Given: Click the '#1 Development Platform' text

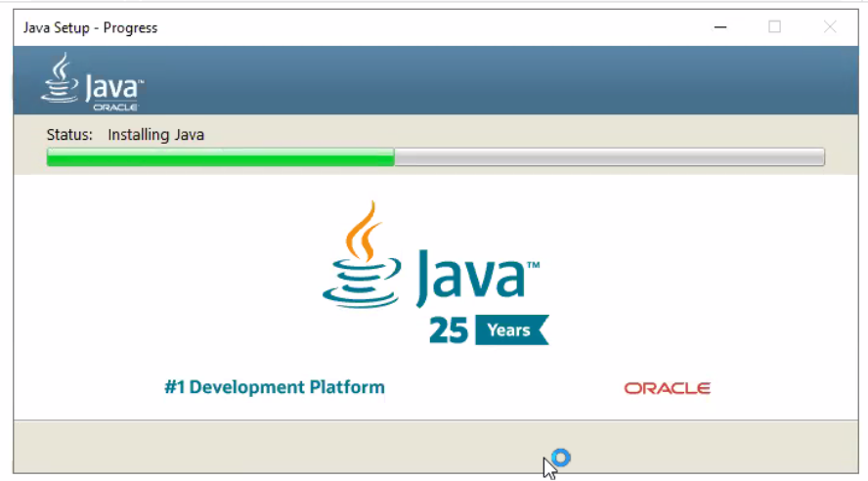Looking at the screenshot, I should point(275,387).
